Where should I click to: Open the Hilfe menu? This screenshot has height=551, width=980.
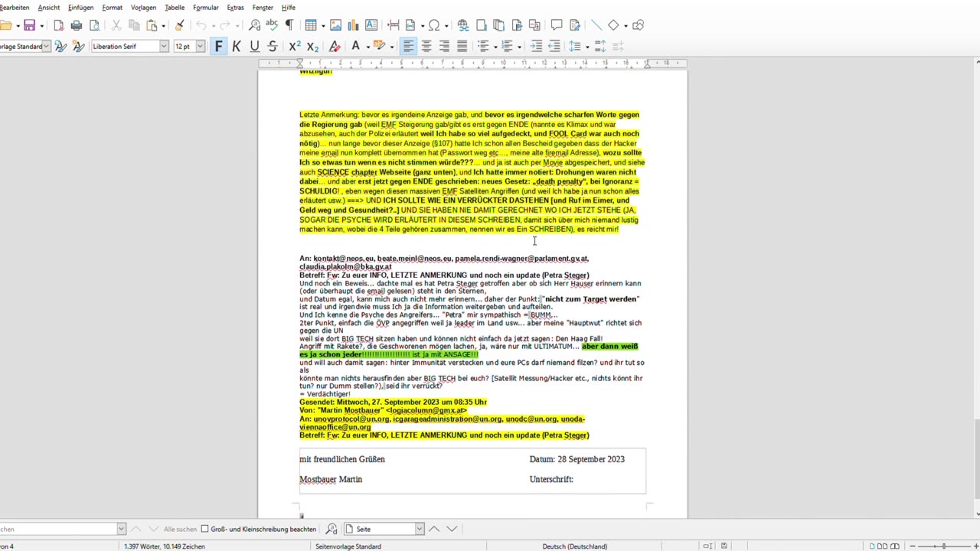[x=288, y=8]
